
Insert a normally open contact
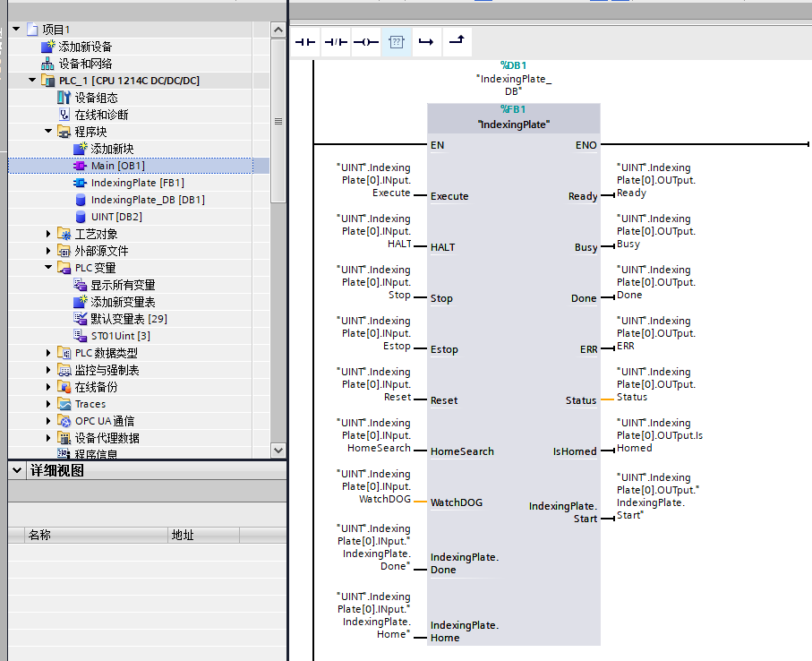click(x=305, y=42)
